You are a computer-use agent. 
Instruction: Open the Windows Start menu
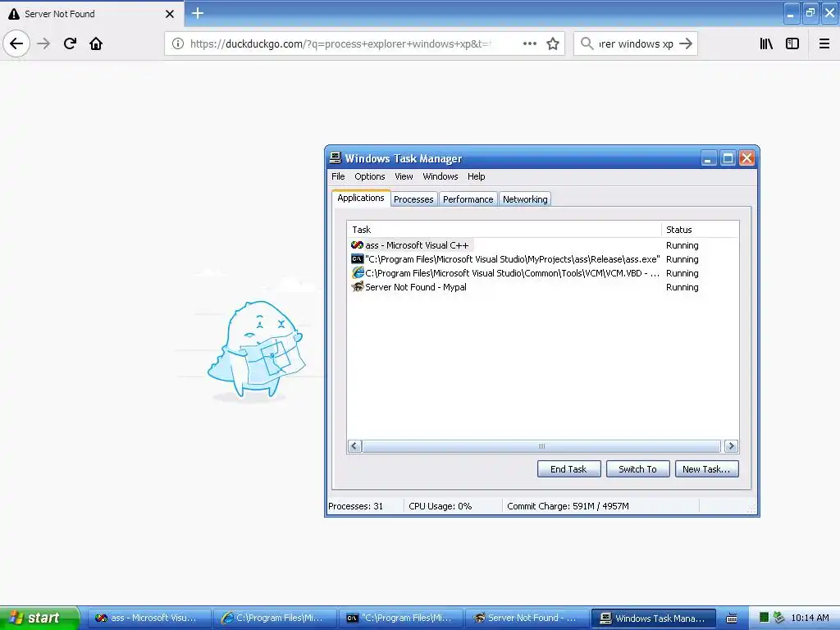tap(39, 618)
